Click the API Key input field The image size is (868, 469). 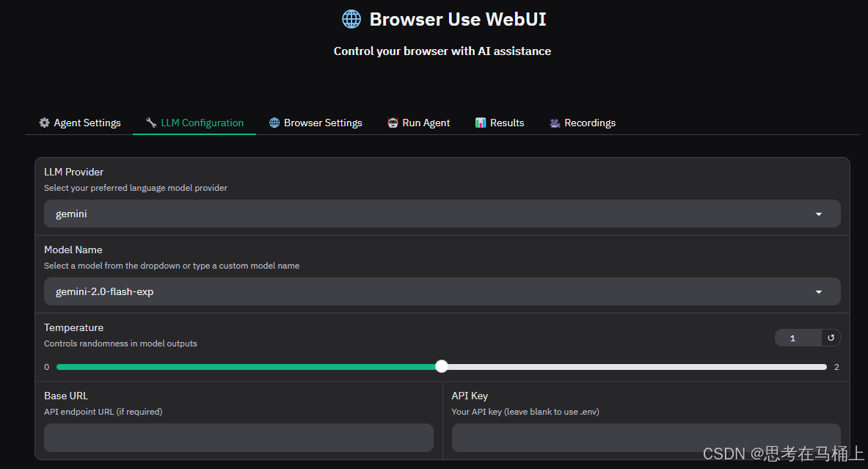coord(646,437)
